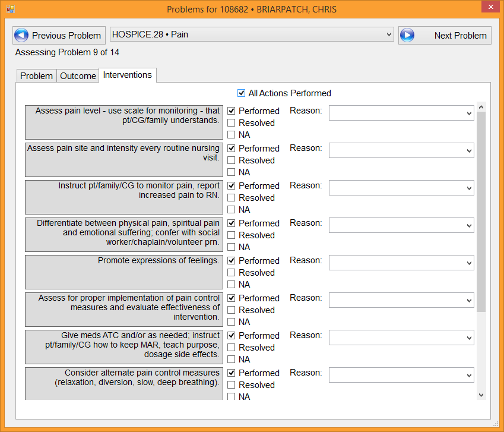
Task: Uncheck the All Actions Performed checkbox
Action: click(x=242, y=93)
